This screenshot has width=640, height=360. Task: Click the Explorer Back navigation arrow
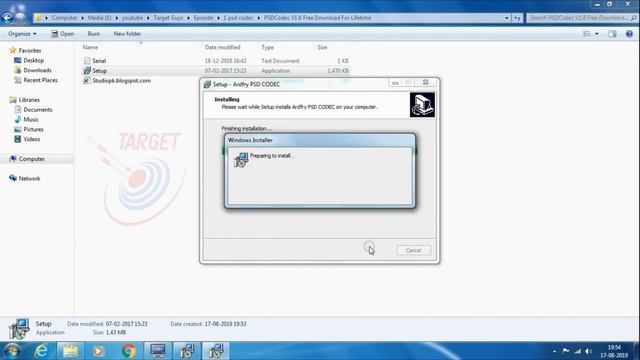click(7, 18)
